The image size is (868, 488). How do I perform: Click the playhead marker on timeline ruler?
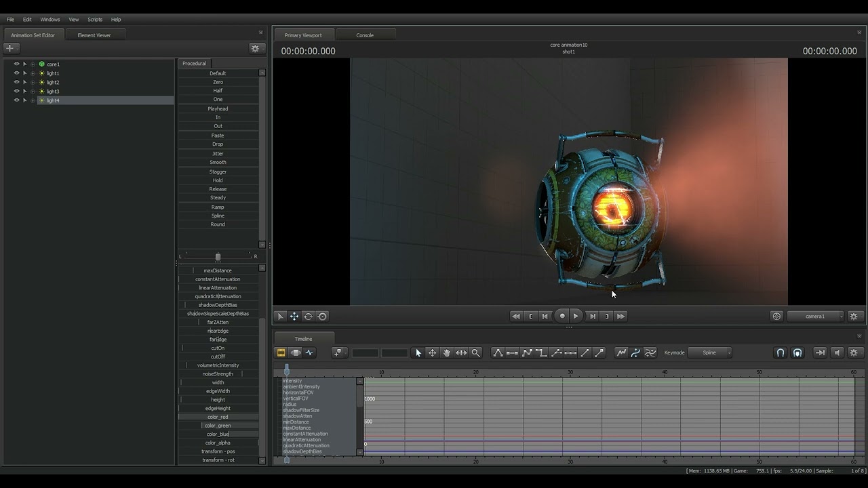[x=287, y=370]
